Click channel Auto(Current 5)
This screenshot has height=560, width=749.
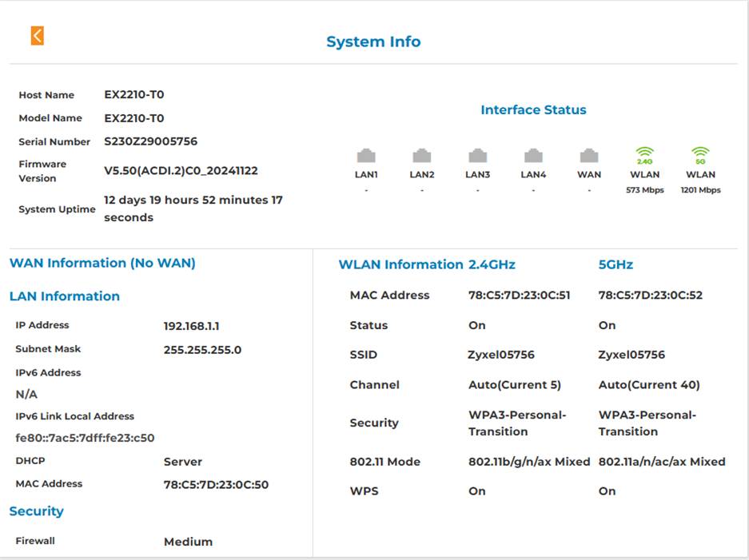pos(515,385)
